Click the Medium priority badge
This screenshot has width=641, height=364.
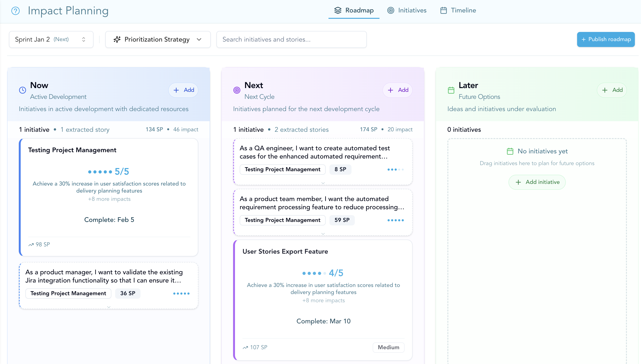[x=388, y=347]
